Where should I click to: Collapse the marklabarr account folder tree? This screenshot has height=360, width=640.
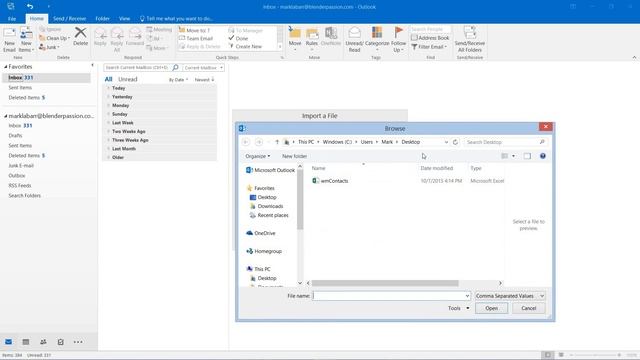click(x=6, y=116)
